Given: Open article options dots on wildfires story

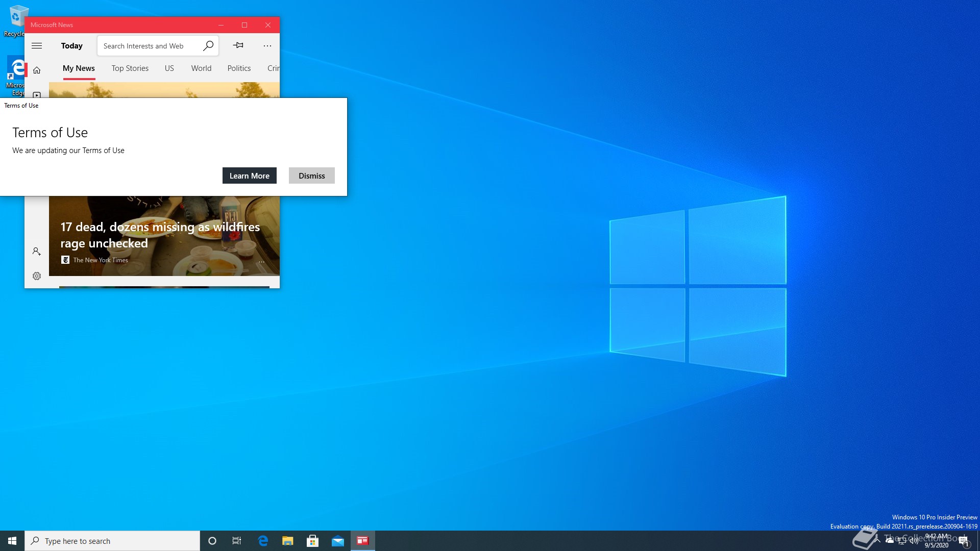Looking at the screenshot, I should pos(261,262).
